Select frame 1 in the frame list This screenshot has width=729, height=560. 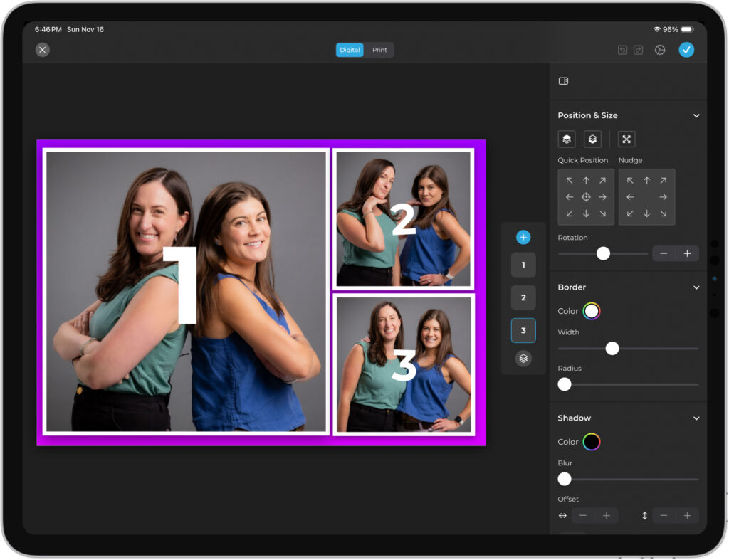click(x=523, y=265)
